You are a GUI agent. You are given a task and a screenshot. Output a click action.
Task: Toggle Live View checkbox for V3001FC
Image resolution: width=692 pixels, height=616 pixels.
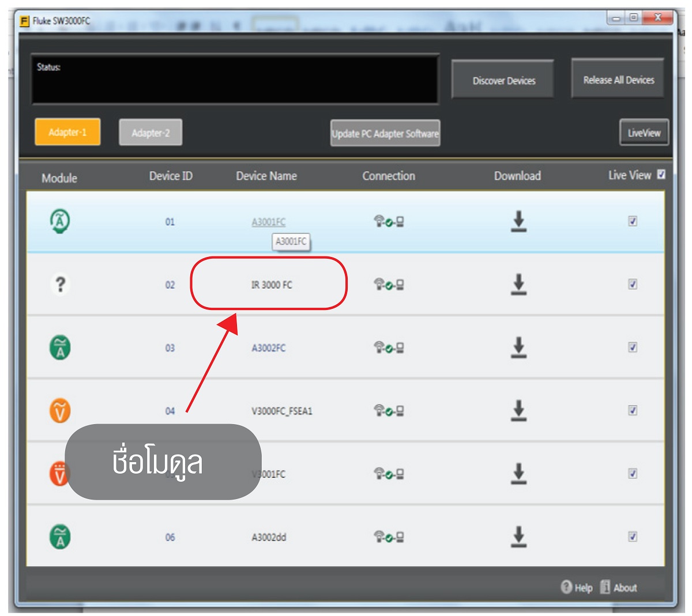[x=633, y=474]
